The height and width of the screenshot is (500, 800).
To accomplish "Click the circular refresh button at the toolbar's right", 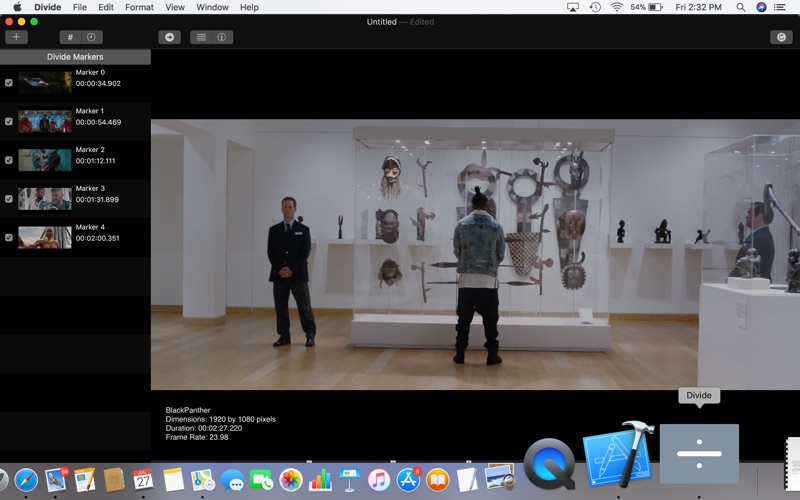I will (781, 37).
